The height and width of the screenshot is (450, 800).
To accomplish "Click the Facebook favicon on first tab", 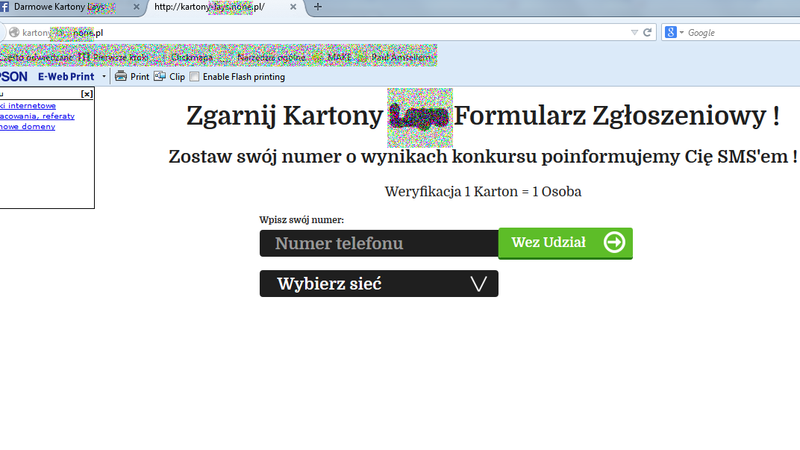I will [4, 7].
